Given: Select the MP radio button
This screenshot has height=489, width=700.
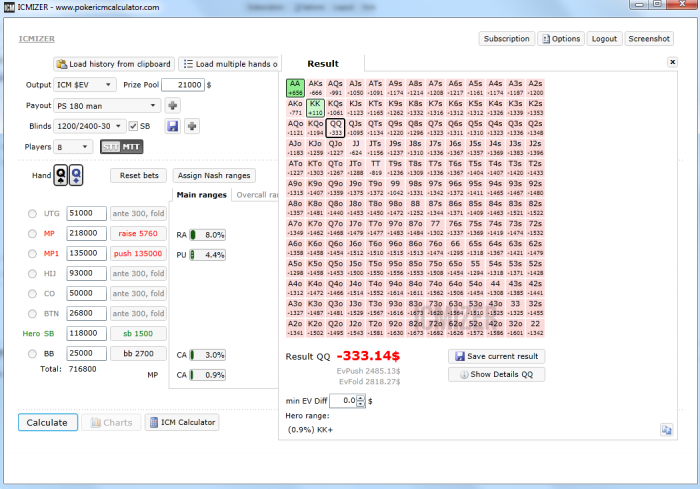Looking at the screenshot, I should pos(32,234).
